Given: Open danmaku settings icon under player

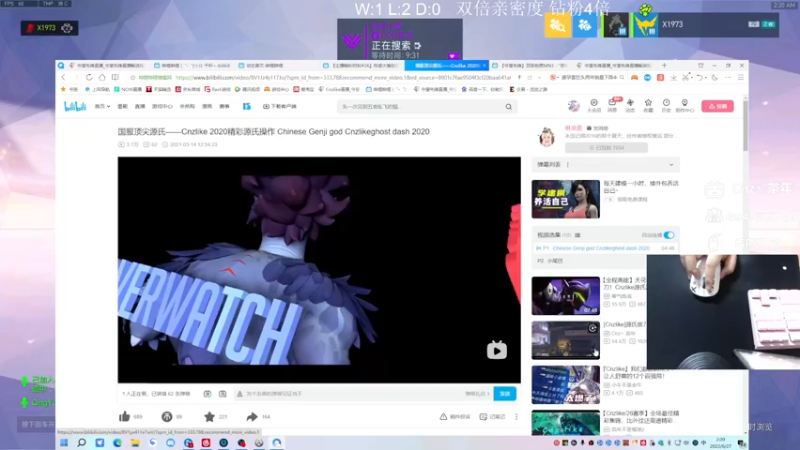Looking at the screenshot, I should (x=222, y=394).
